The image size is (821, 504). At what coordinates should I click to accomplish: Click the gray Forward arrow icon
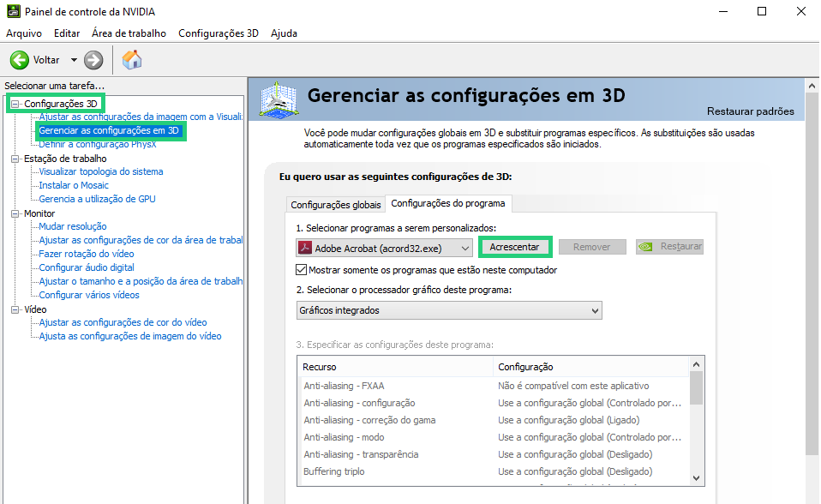pyautogui.click(x=93, y=60)
